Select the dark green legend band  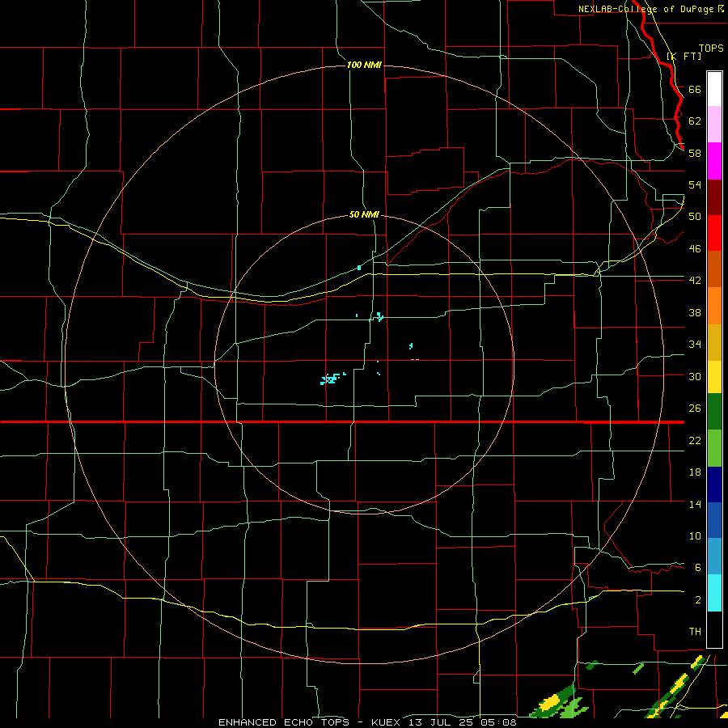(714, 412)
